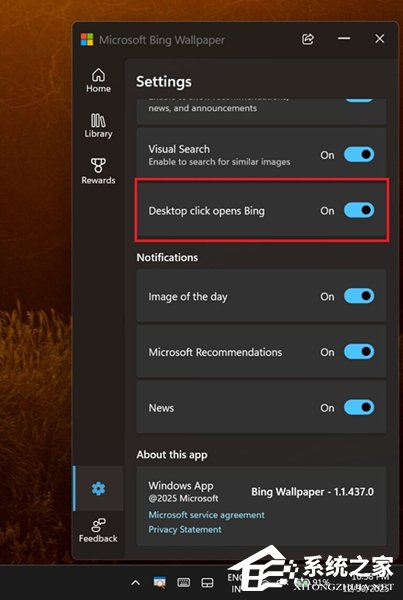Click the Bing Wallpaper tray icon
This screenshot has width=403, height=600.
click(x=159, y=582)
